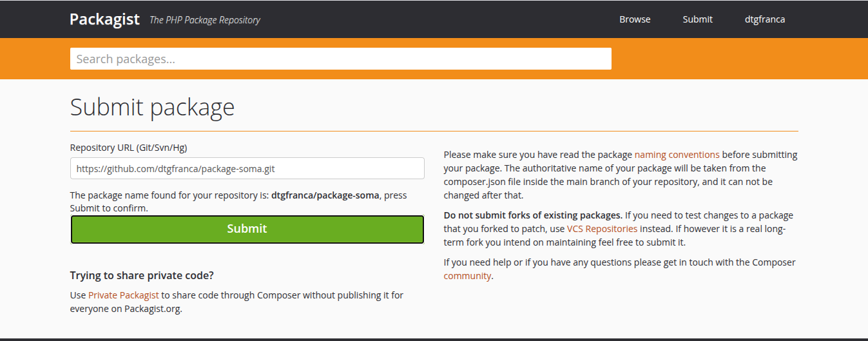The height and width of the screenshot is (341, 868).
Task: Open the naming conventions link
Action: coord(677,155)
